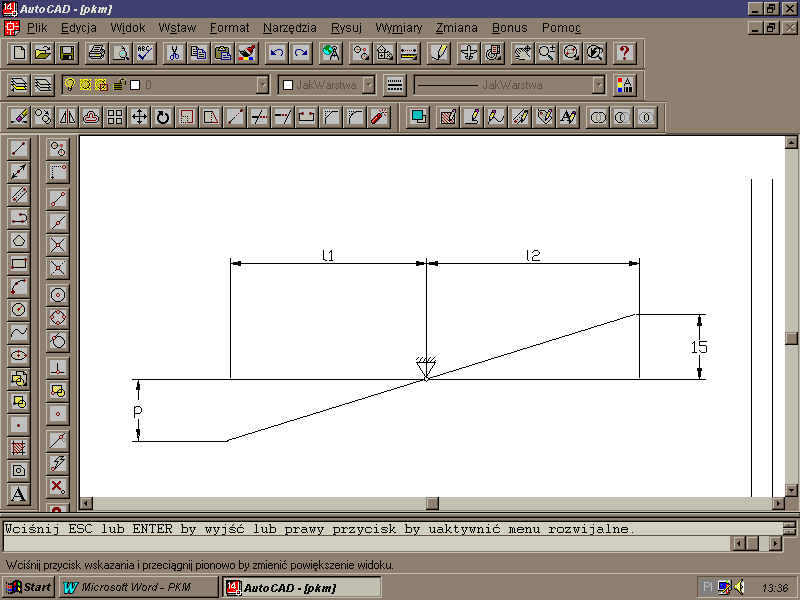
Task: Toggle the layer lock padlock icon
Action: click(x=119, y=85)
